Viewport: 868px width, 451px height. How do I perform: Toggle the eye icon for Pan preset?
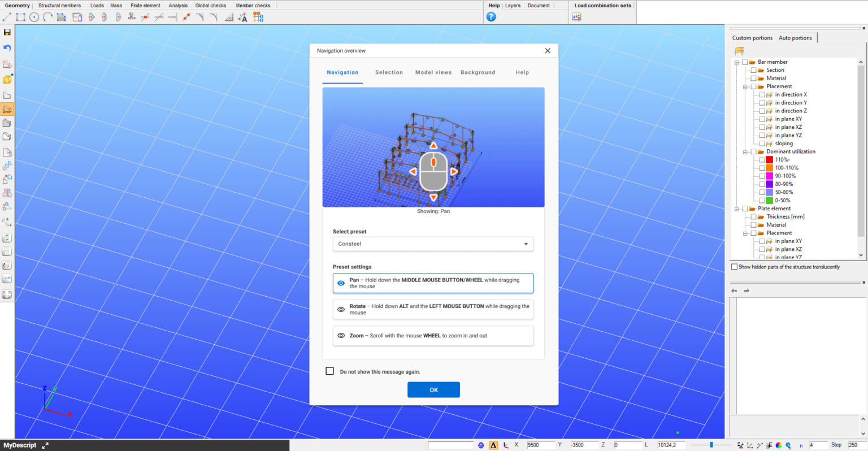pos(341,283)
